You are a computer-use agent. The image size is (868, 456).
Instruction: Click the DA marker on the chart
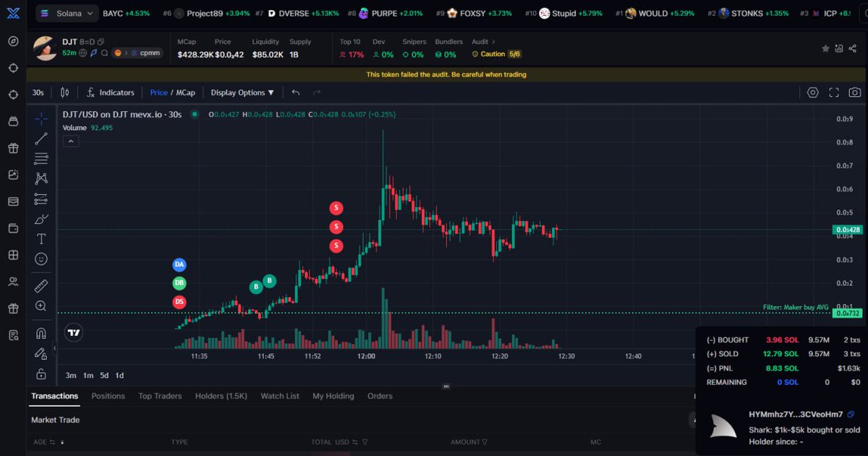click(179, 265)
